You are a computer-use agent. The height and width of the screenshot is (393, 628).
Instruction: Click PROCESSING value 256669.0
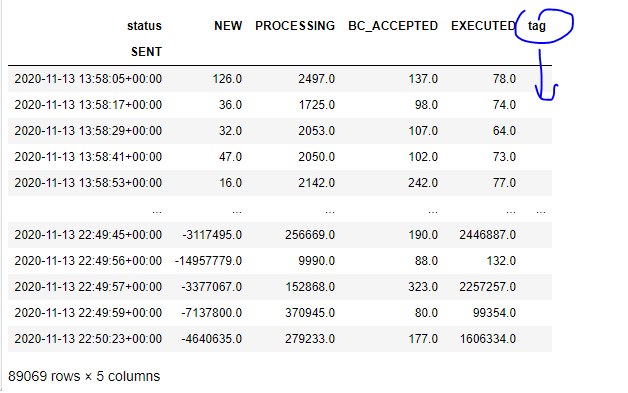[310, 234]
